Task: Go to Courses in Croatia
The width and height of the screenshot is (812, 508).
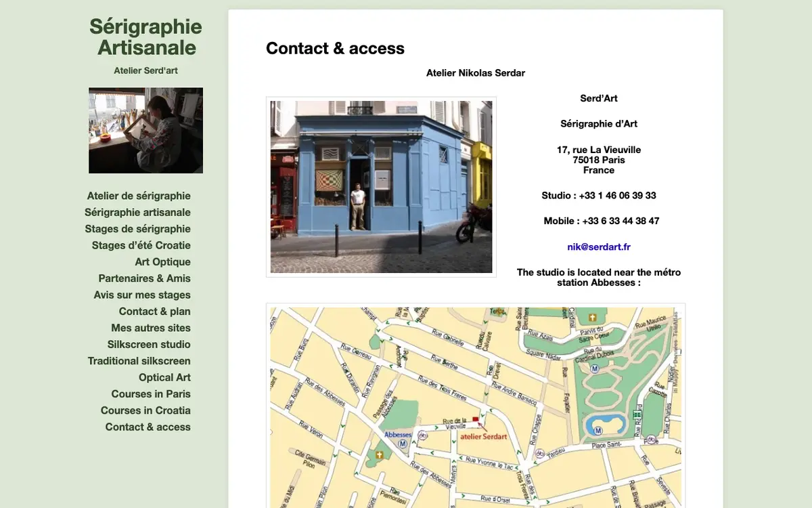Action: click(x=145, y=410)
